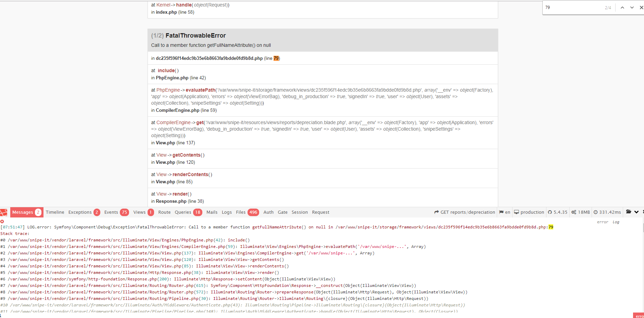Open the debugbar folder history icon

click(x=629, y=211)
